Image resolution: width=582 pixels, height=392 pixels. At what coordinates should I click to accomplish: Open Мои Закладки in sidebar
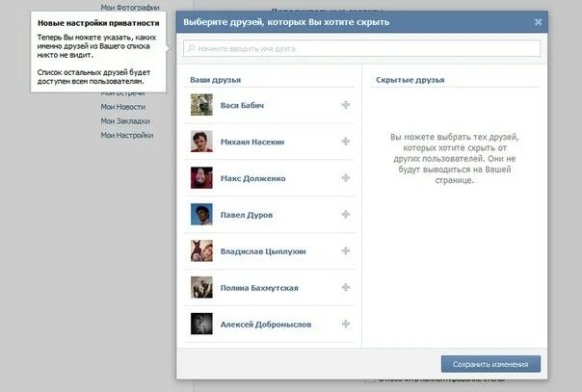[x=125, y=121]
